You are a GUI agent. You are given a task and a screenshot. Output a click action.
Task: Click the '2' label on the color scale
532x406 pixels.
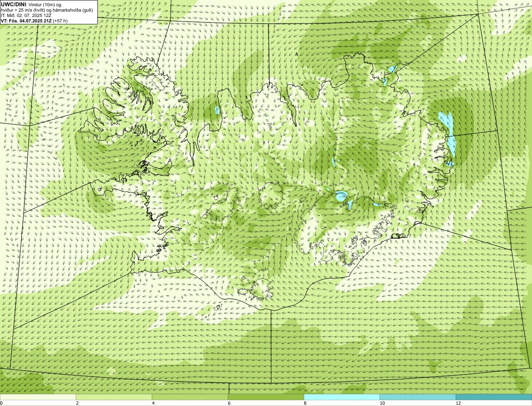77,403
